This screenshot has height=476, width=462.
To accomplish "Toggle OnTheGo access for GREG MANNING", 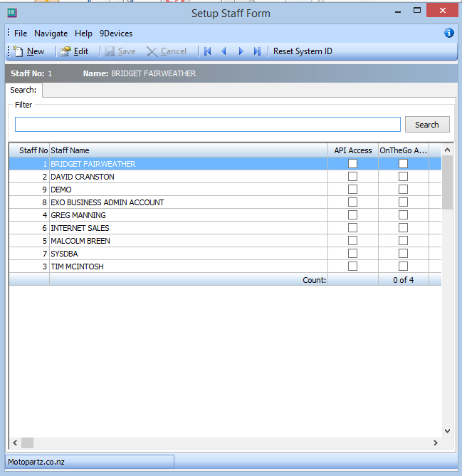I will [x=403, y=215].
